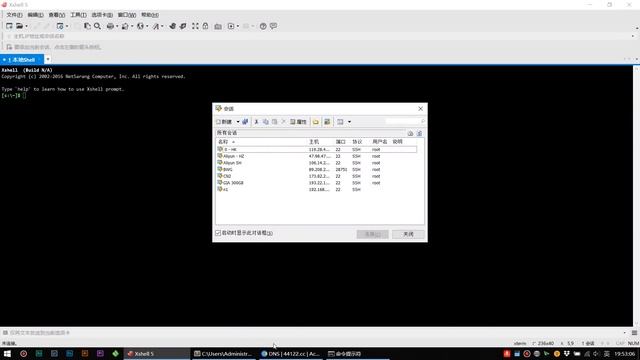Expand the view mode dropdown in dialog
The width and height of the screenshot is (640, 360).
click(x=349, y=122)
